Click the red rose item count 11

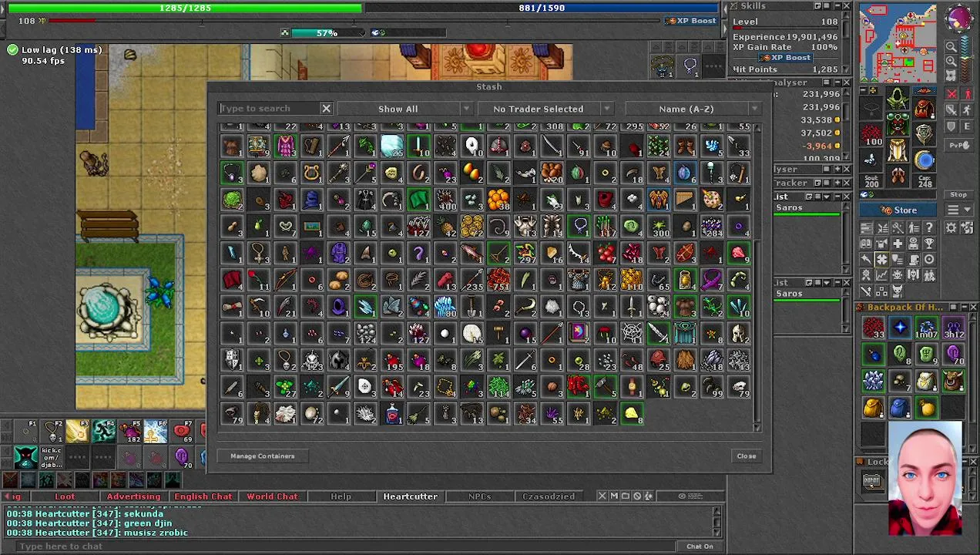pyautogui.click(x=259, y=280)
